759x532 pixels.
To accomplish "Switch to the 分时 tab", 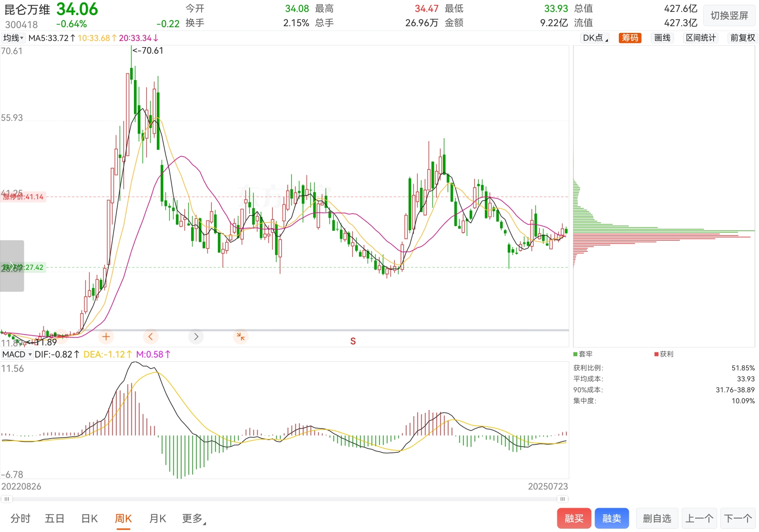I will point(21,518).
